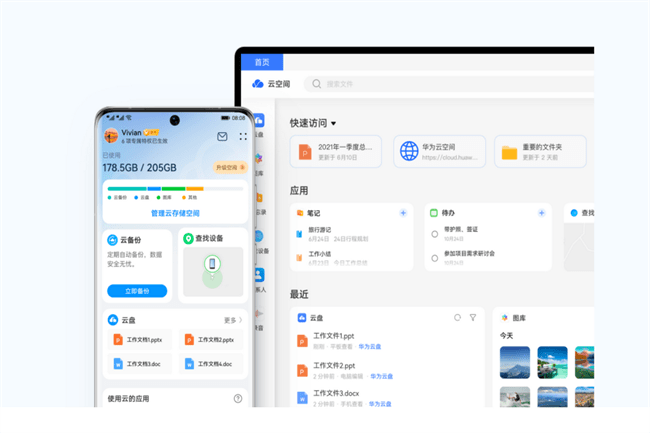Tap the 升级空间 upgrade button
The width and height of the screenshot is (650, 433).
tap(228, 167)
